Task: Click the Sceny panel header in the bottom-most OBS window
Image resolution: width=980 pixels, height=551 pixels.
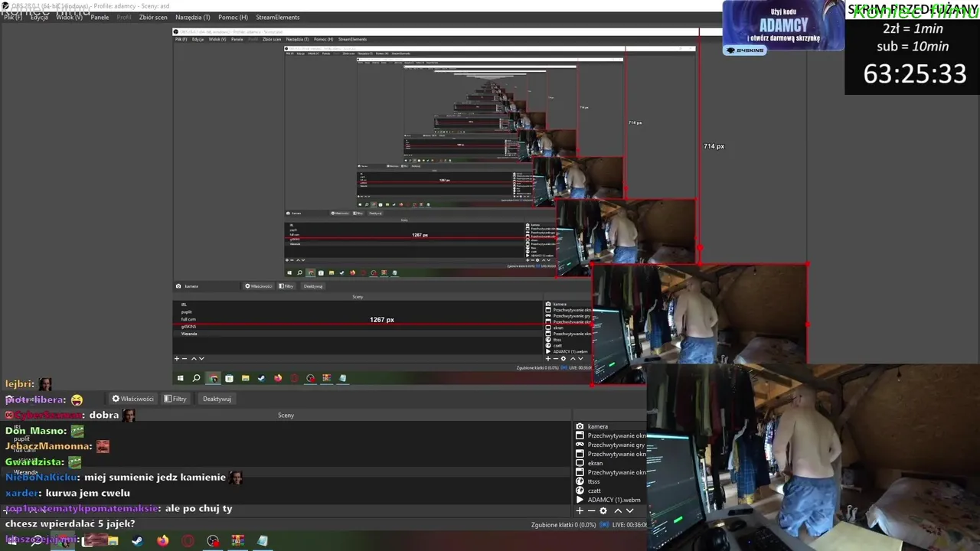Action: pyautogui.click(x=286, y=415)
